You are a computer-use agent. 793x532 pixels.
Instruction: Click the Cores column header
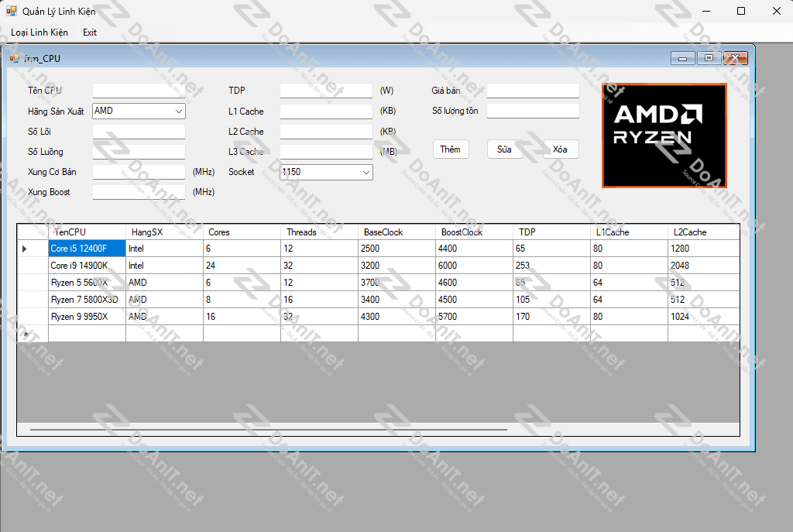pos(242,232)
